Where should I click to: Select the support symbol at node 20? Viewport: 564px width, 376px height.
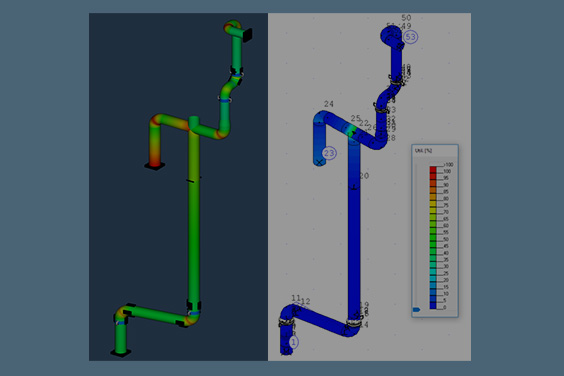pyautogui.click(x=354, y=187)
